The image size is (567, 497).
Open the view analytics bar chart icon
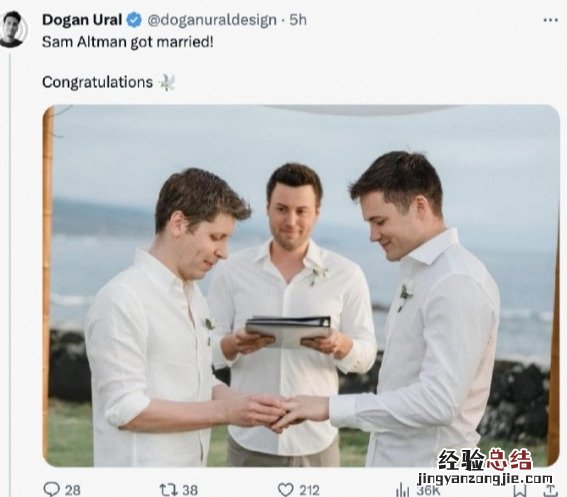(403, 491)
